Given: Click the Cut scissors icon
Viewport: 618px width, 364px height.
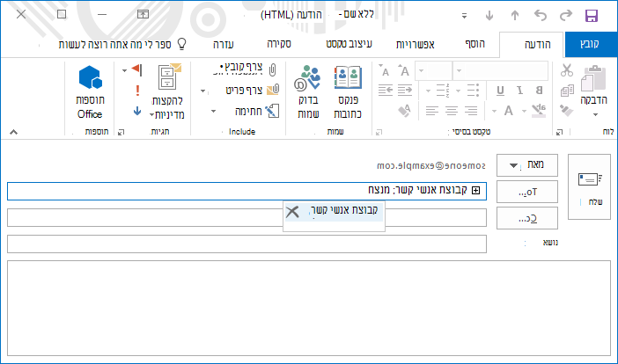Looking at the screenshot, I should [x=566, y=70].
